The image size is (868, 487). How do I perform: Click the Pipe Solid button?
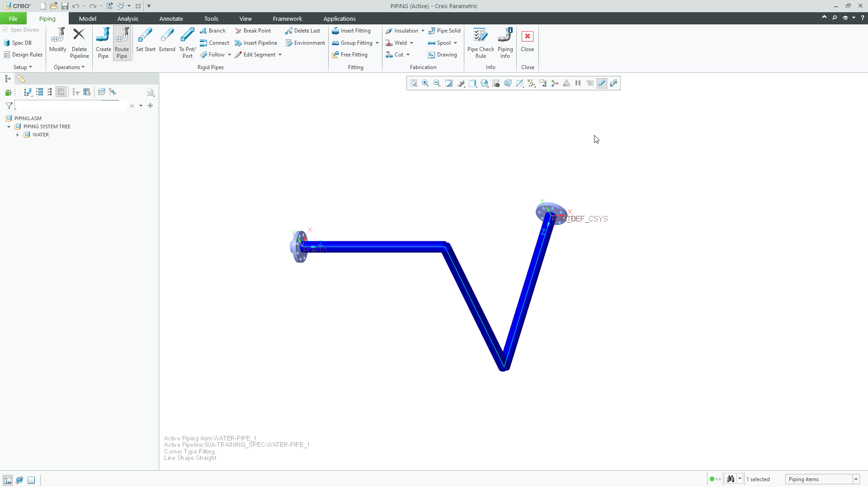[x=444, y=31]
